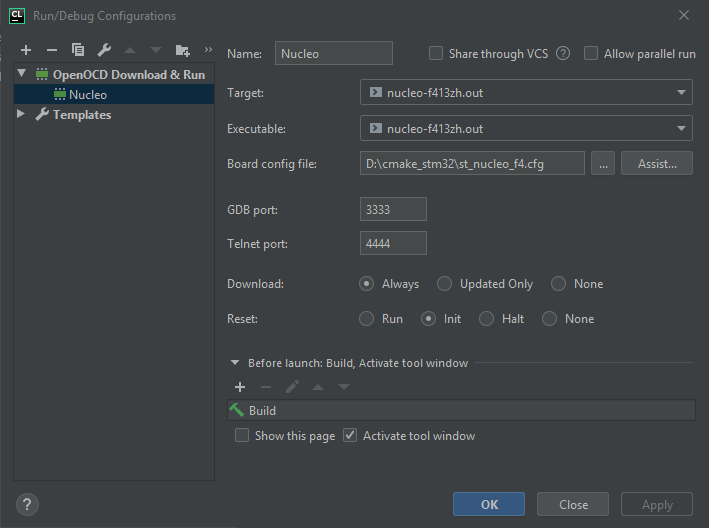Viewport: 709px width, 528px height.
Task: Add a new configuration with the plus icon
Action: 26,50
